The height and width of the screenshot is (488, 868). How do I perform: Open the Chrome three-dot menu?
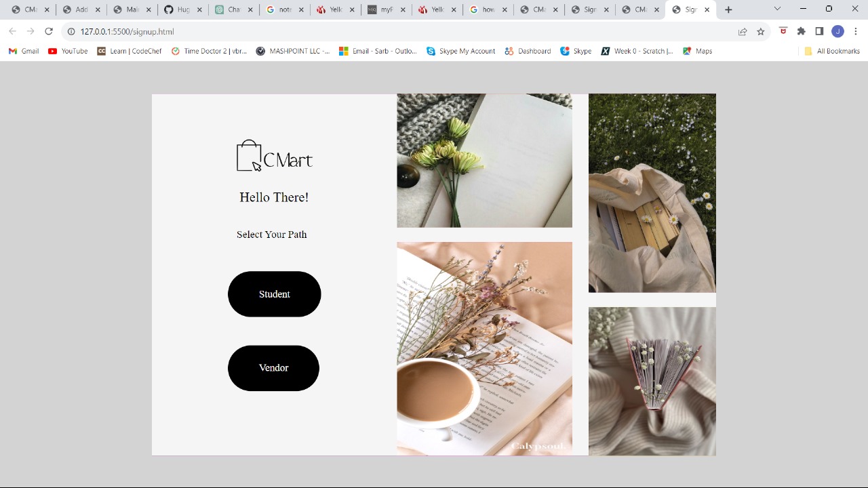point(856,31)
